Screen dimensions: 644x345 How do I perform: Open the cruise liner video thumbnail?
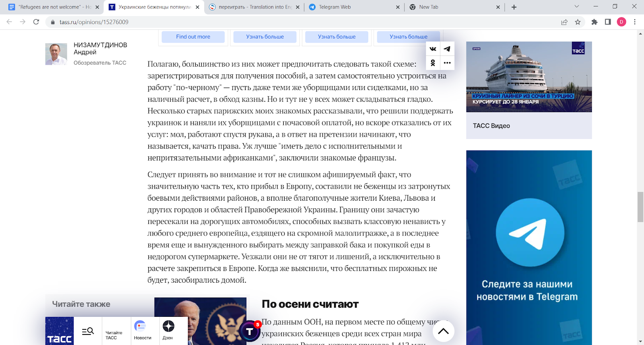pos(529,77)
